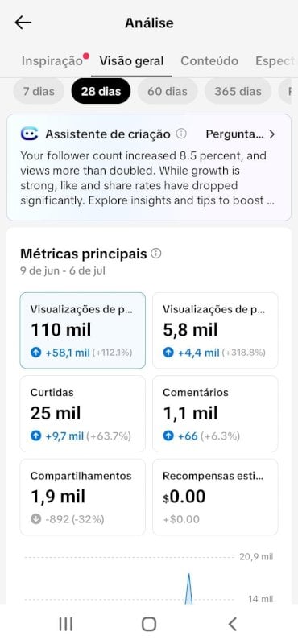Tap info icon beside Assistente de criação
The image size is (298, 644).
click(x=181, y=134)
